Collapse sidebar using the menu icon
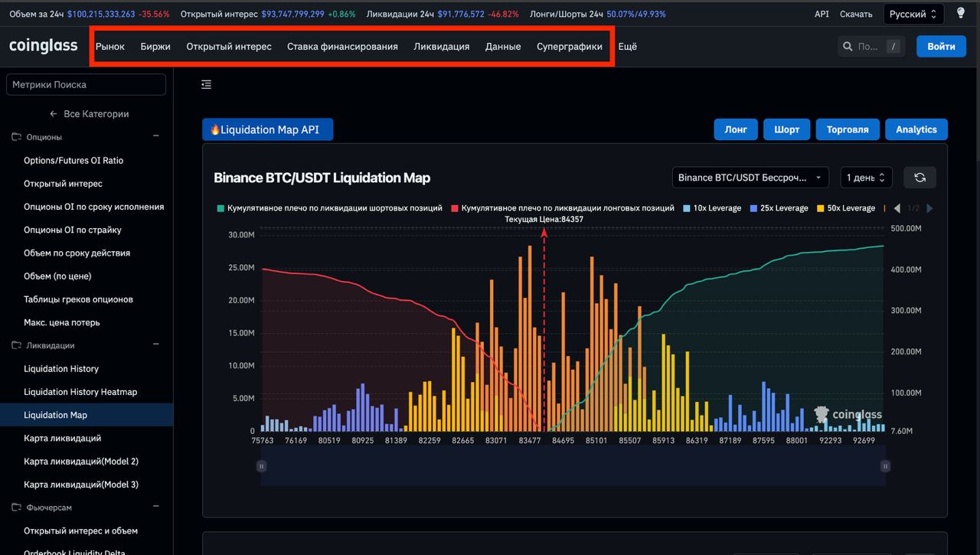The width and height of the screenshot is (980, 555). click(x=206, y=85)
